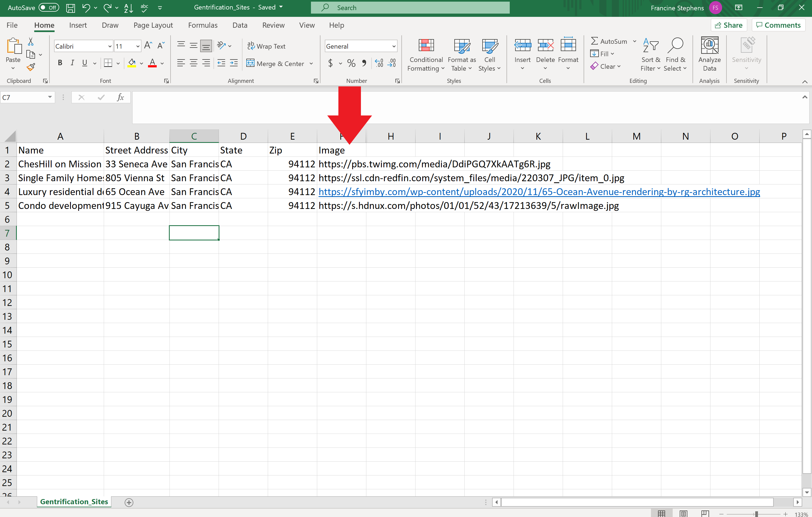Open the sfyimby.com image hyperlink
This screenshot has width=812, height=517.
tap(539, 192)
